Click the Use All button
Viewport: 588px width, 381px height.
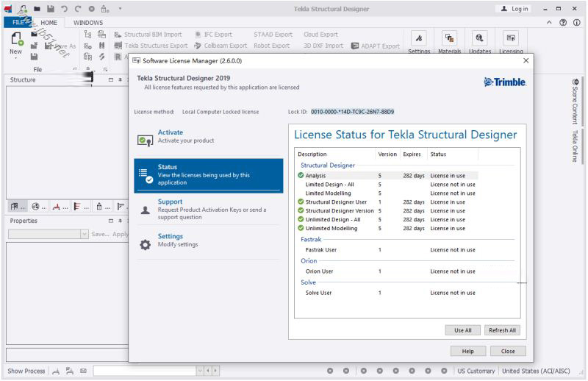tap(463, 330)
